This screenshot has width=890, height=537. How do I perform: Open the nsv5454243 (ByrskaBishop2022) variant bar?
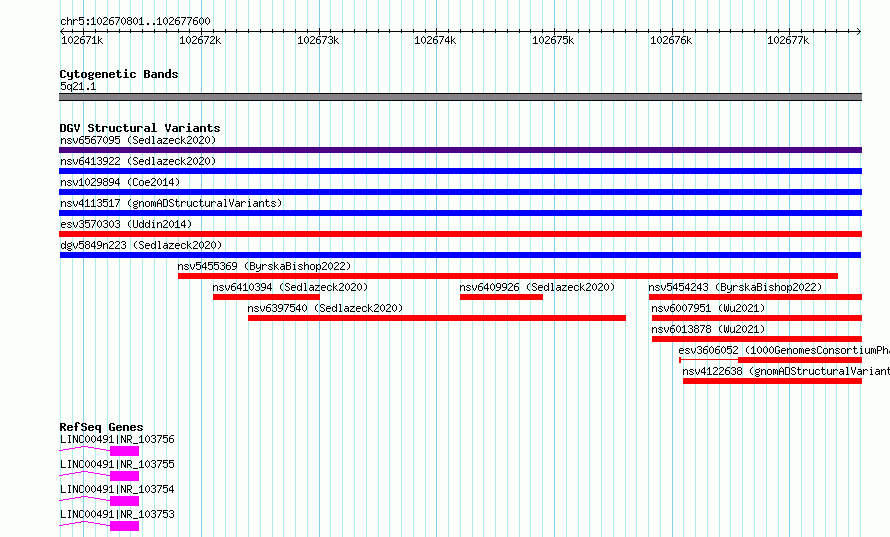point(755,297)
